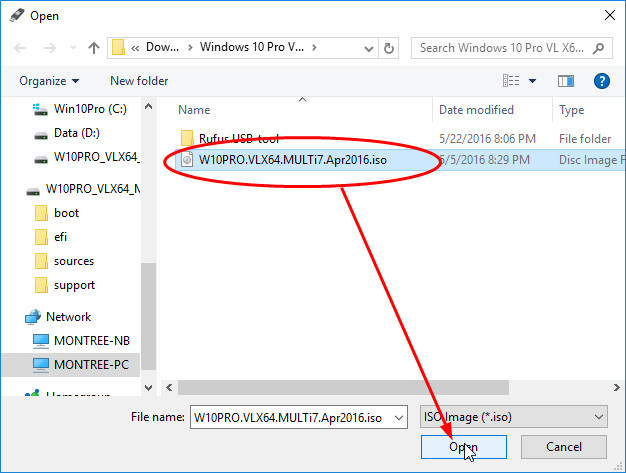The height and width of the screenshot is (473, 626).
Task: Open the ISO Image (*.iso) file type dropdown
Action: click(514, 417)
